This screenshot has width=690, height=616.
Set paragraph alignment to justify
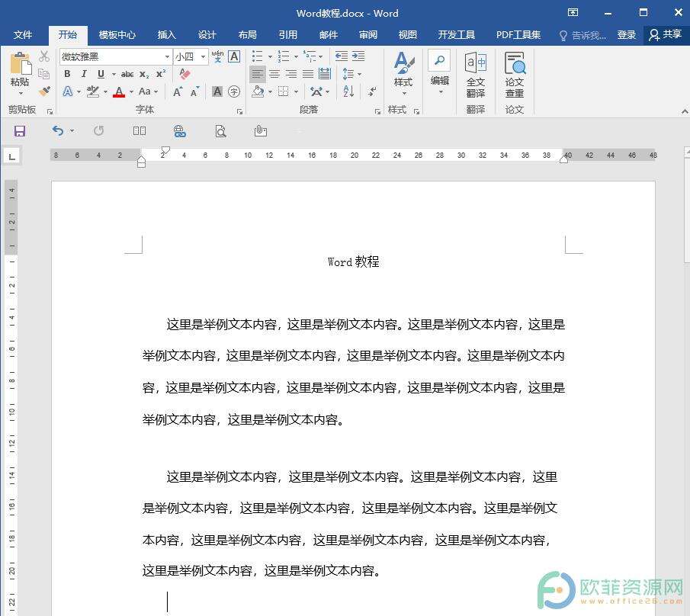(x=307, y=74)
